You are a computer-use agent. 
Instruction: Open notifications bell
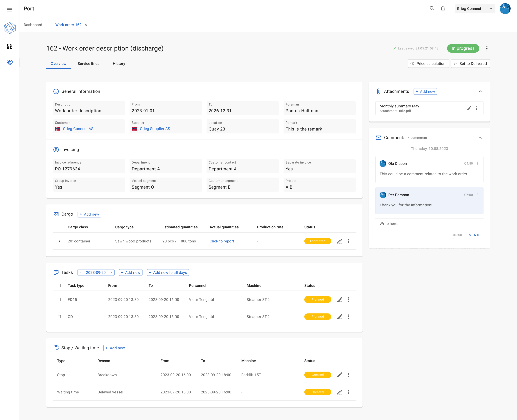[x=443, y=9]
